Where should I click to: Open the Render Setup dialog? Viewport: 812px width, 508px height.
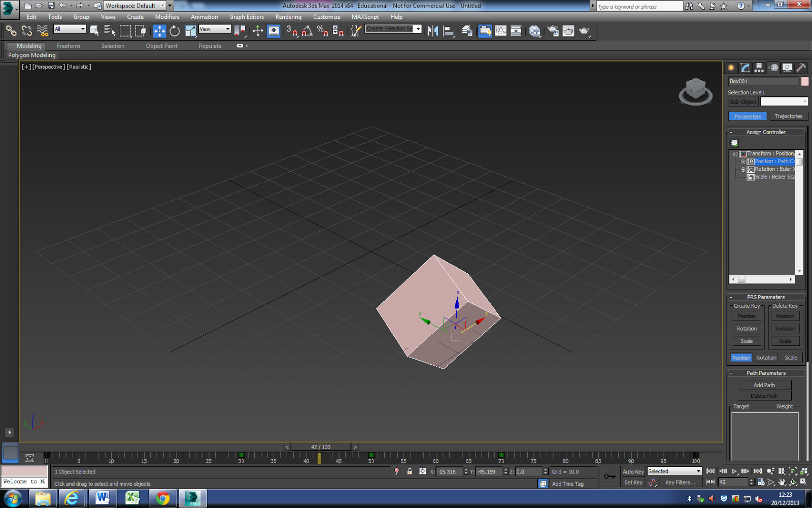click(553, 31)
